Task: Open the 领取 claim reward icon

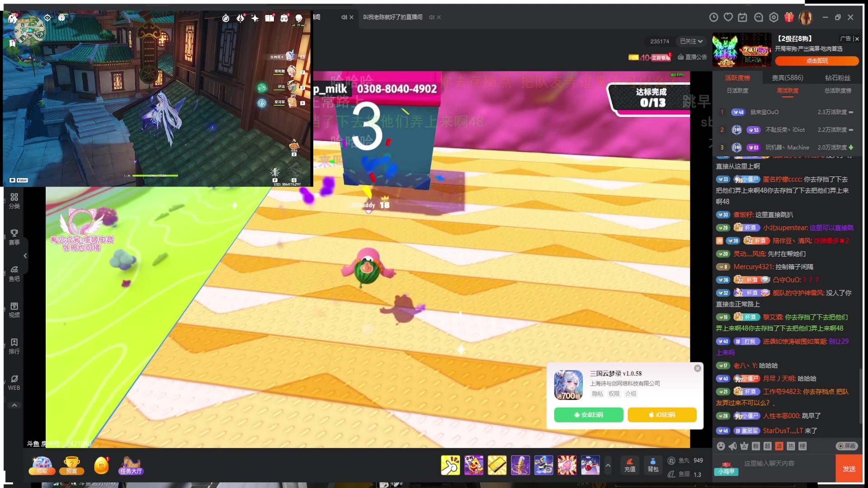Action: click(x=42, y=465)
